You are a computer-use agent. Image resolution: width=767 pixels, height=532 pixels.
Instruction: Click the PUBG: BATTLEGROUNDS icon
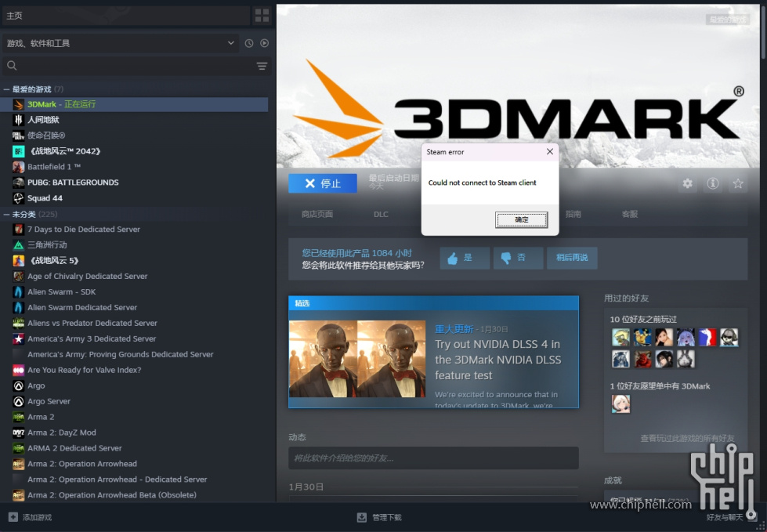click(x=19, y=183)
